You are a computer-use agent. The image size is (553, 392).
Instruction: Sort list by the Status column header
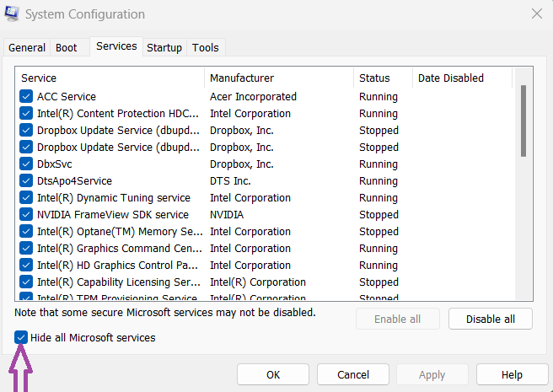click(x=383, y=78)
